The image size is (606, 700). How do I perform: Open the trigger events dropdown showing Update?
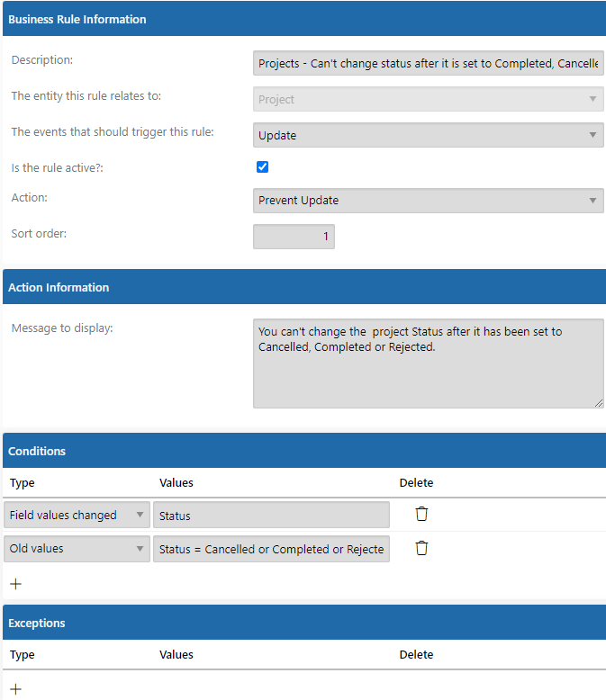[x=428, y=135]
